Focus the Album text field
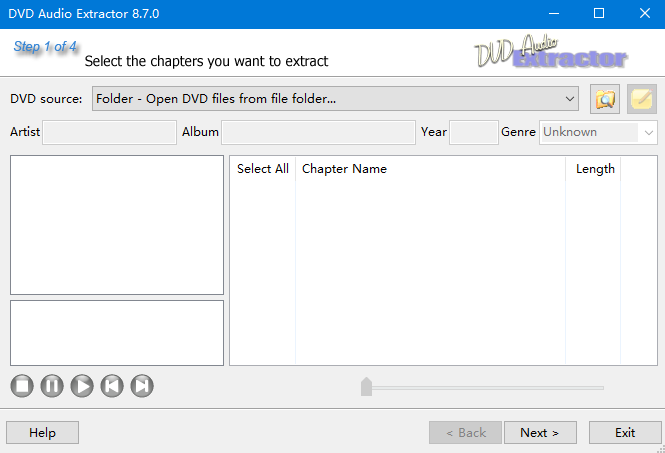The image size is (665, 453). (x=319, y=132)
